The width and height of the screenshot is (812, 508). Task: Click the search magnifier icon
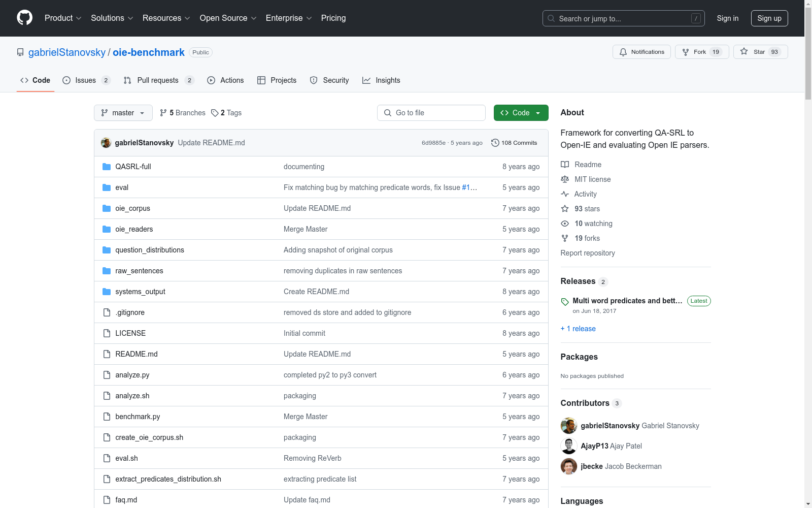(551, 18)
